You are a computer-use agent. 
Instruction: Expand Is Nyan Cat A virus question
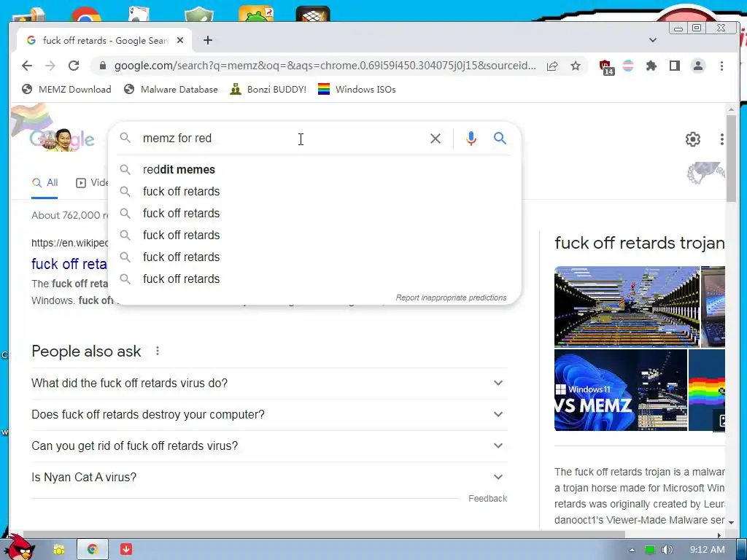[x=269, y=477]
